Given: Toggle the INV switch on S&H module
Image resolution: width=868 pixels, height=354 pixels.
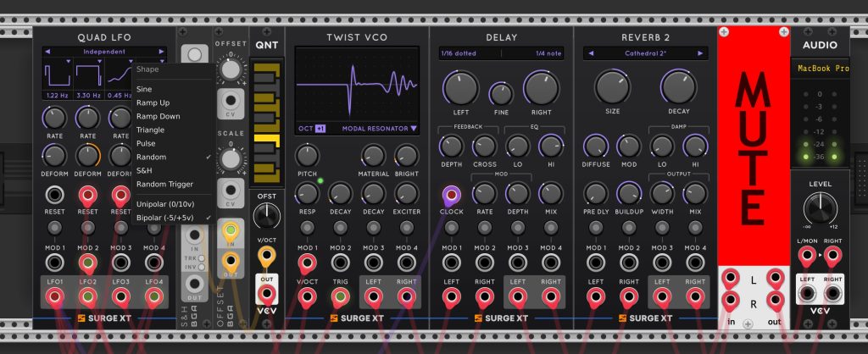Looking at the screenshot, I should pyautogui.click(x=203, y=267).
